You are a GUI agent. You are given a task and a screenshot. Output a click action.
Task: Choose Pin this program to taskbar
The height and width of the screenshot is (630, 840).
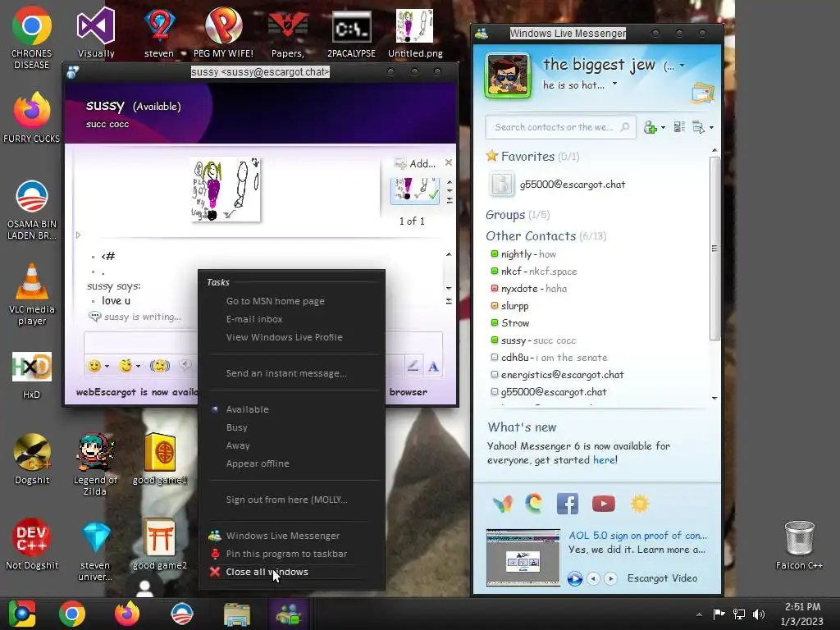286,554
